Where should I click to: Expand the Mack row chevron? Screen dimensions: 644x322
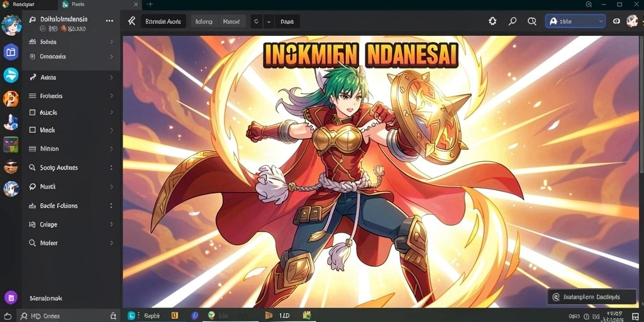(111, 130)
